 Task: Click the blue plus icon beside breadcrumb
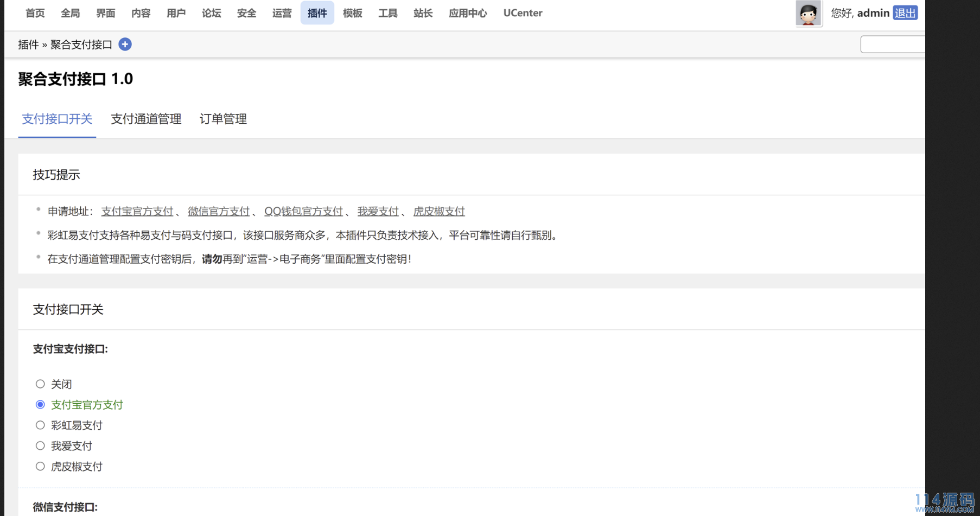[x=125, y=44]
